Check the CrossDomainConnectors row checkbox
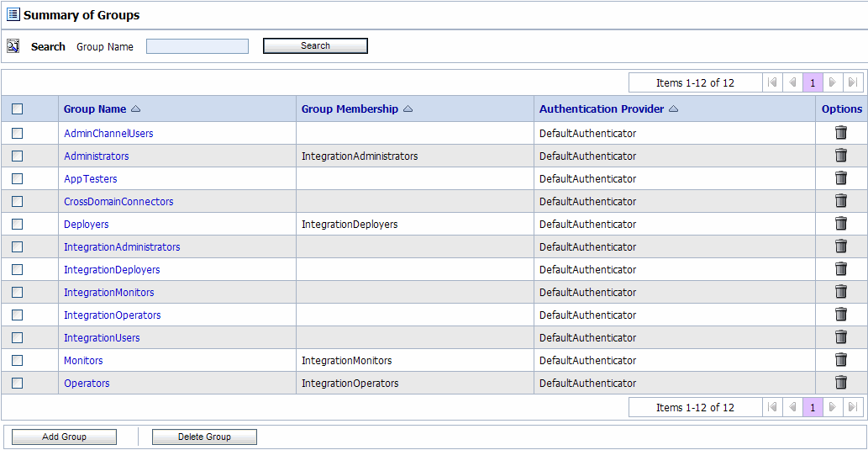868x450 pixels. (x=17, y=201)
